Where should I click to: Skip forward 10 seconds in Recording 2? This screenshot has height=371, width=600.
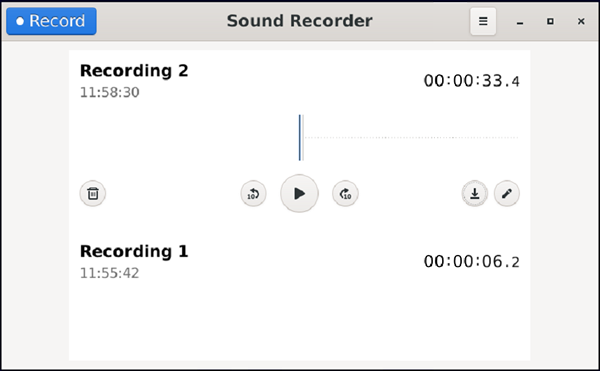click(x=345, y=194)
